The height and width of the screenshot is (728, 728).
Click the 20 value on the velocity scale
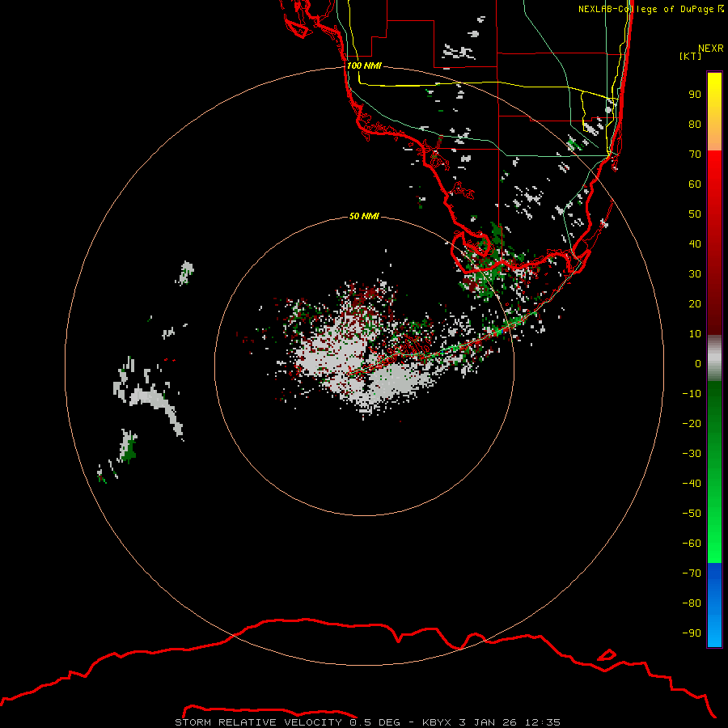[695, 303]
